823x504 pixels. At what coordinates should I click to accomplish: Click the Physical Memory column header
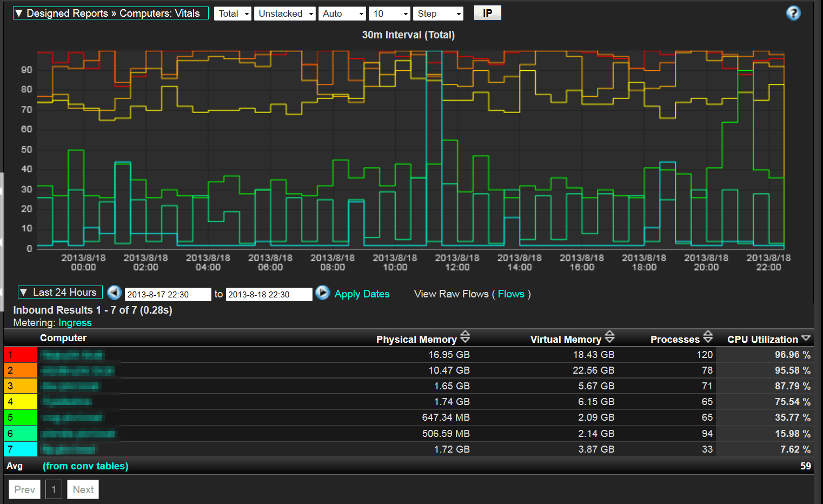(416, 339)
